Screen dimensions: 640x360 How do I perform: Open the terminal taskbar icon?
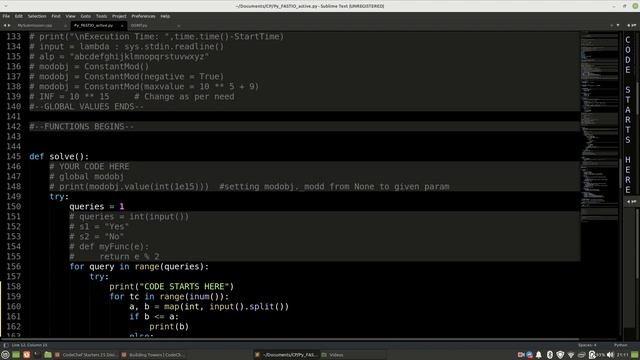point(37,355)
